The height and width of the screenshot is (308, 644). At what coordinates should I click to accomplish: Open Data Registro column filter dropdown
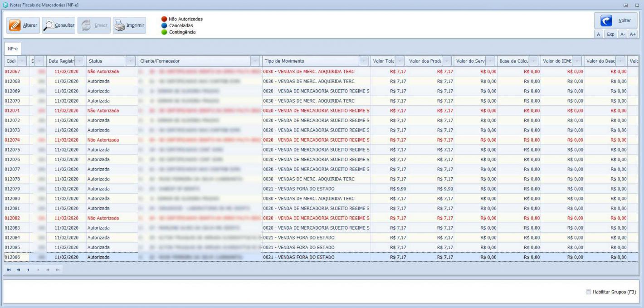coord(79,61)
